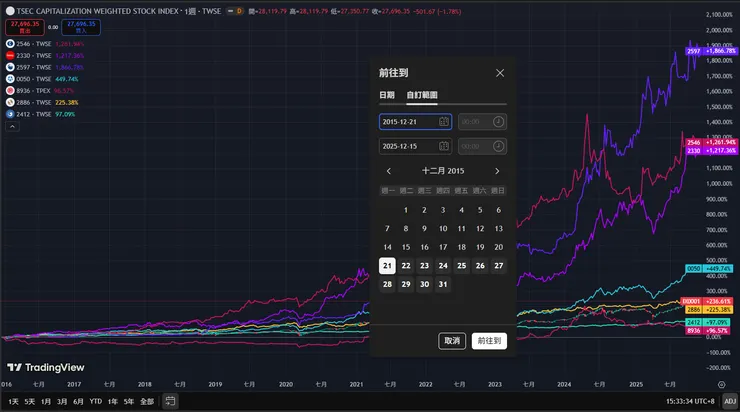Click the 2886 symbol logo icon
The image size is (740, 412).
tap(10, 102)
